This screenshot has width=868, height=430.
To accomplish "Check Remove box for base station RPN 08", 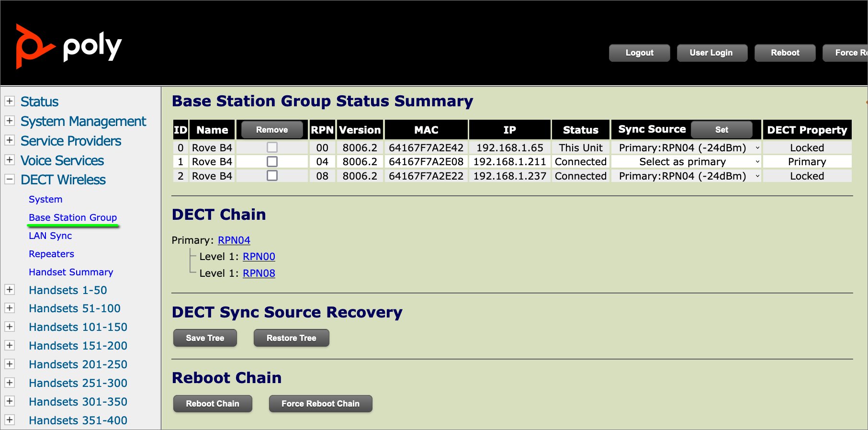I will (x=272, y=176).
